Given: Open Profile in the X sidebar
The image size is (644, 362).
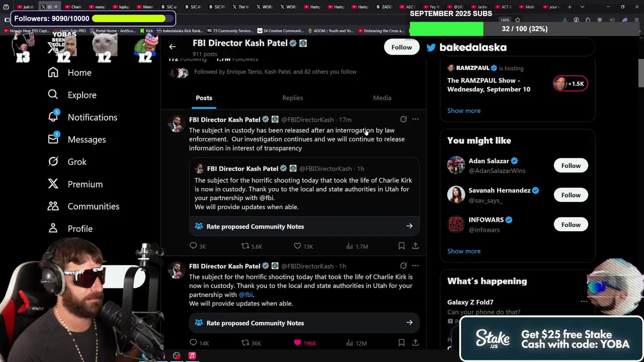Looking at the screenshot, I should coord(70,228).
